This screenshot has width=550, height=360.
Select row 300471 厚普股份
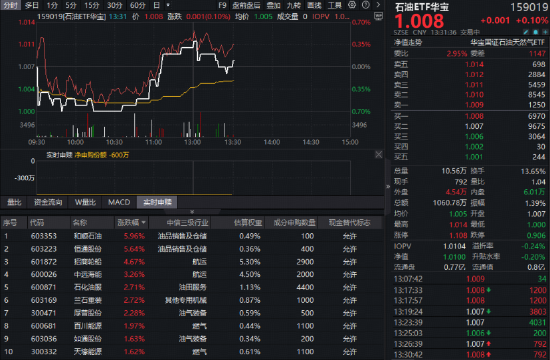192,313
